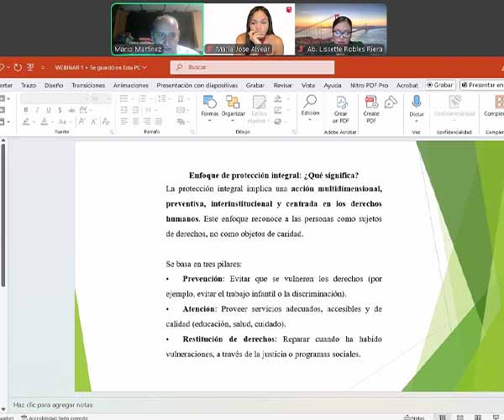
Task: Open the Dibujo dialog launcher
Action: click(x=293, y=132)
